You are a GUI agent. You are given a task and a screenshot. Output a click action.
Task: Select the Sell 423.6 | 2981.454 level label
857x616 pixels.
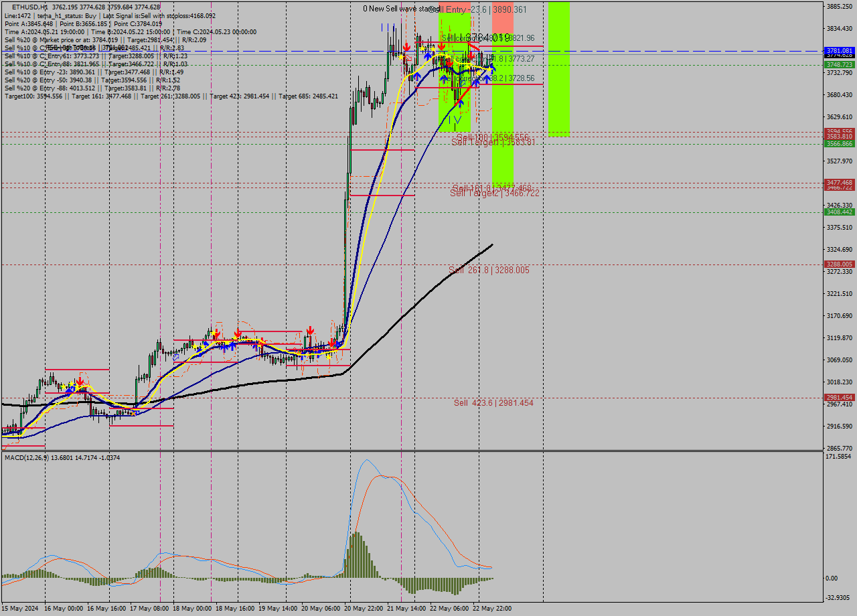click(493, 404)
